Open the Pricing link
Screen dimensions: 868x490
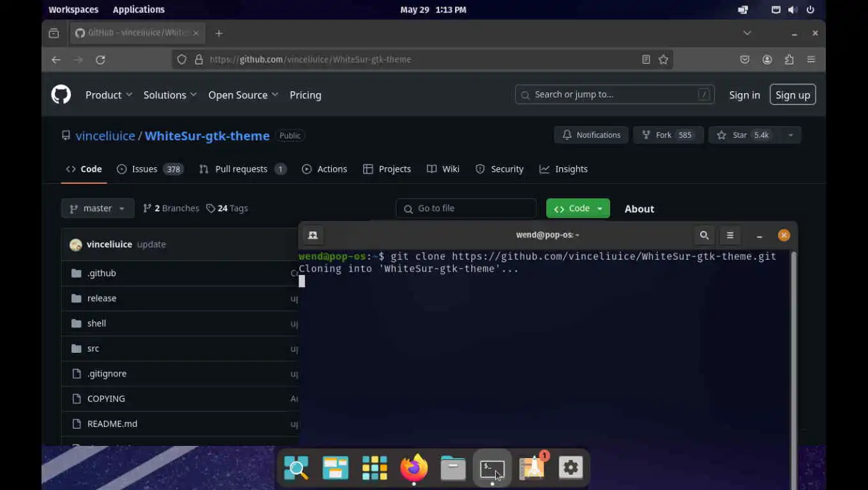pyautogui.click(x=306, y=94)
